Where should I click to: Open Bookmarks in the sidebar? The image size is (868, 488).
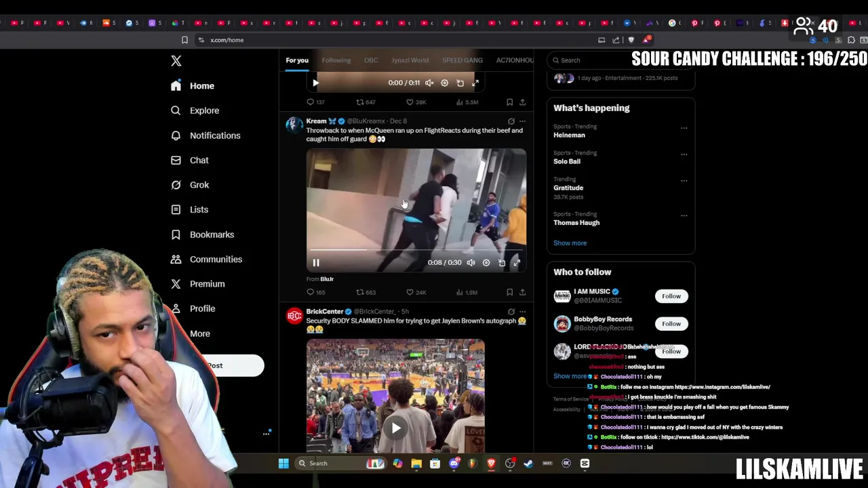point(202,235)
